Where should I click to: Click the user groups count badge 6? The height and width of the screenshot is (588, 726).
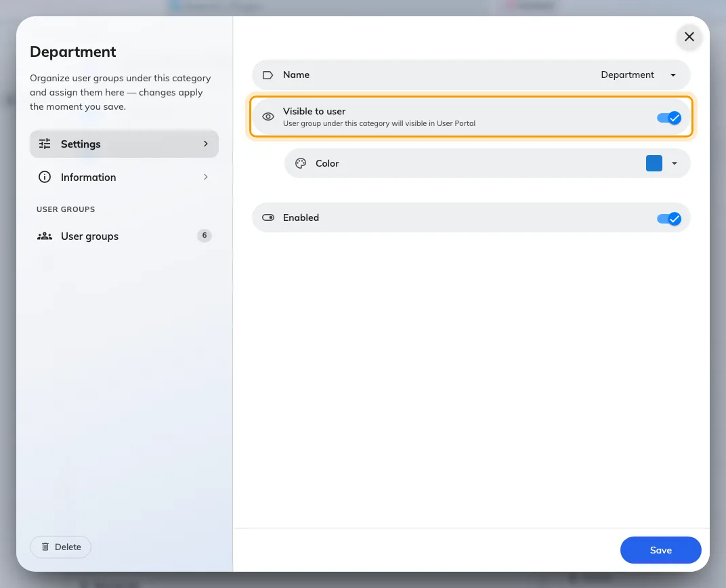click(205, 236)
